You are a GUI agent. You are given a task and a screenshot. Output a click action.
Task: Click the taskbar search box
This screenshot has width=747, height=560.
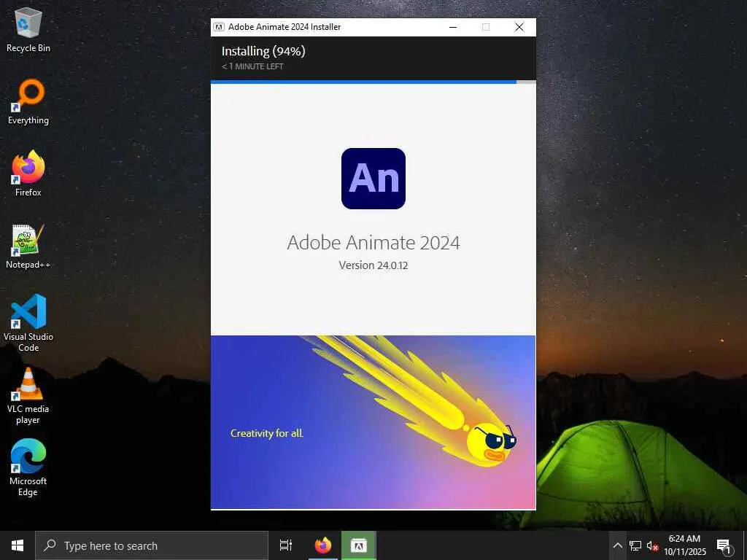pyautogui.click(x=152, y=545)
